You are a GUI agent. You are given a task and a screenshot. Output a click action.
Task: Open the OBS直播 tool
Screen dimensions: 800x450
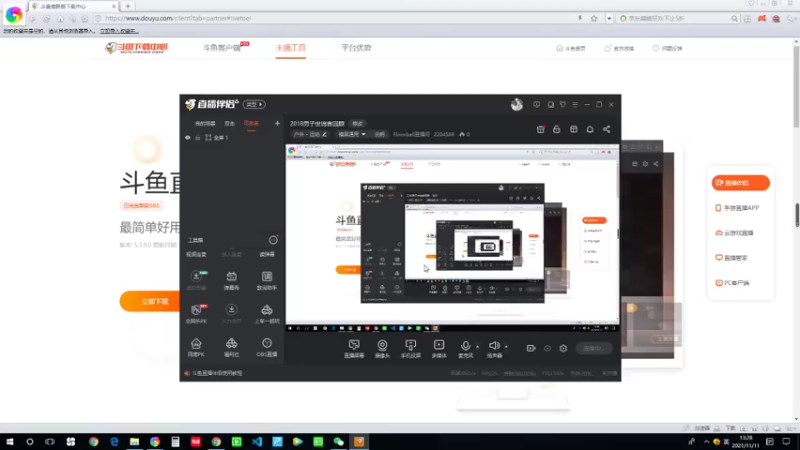point(267,347)
